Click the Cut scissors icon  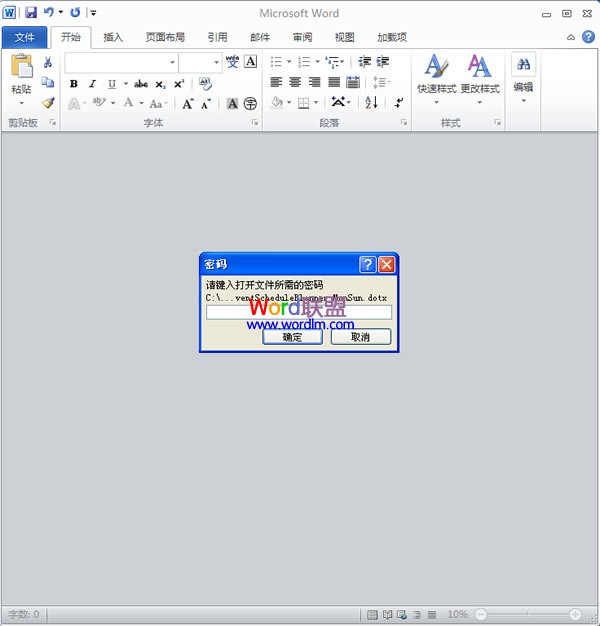tap(48, 62)
